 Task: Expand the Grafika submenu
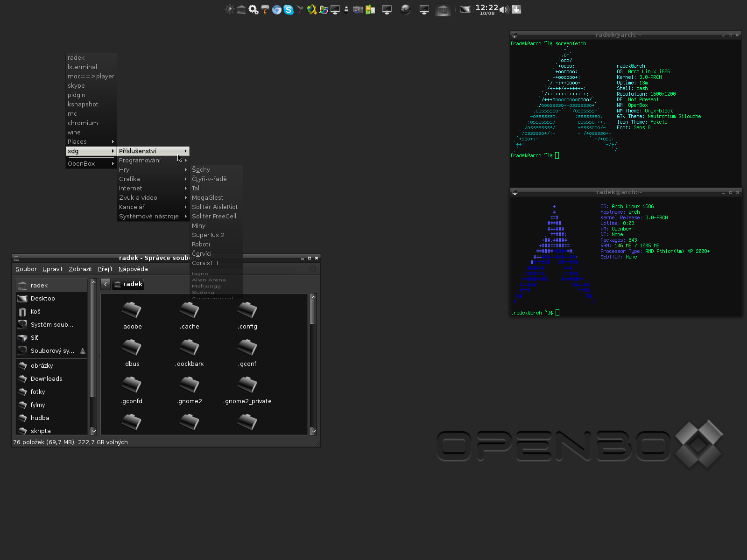click(153, 179)
